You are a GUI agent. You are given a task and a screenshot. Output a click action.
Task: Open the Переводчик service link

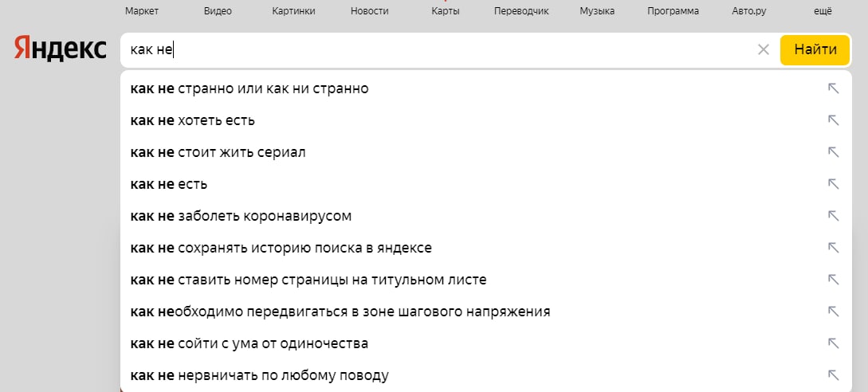[521, 11]
